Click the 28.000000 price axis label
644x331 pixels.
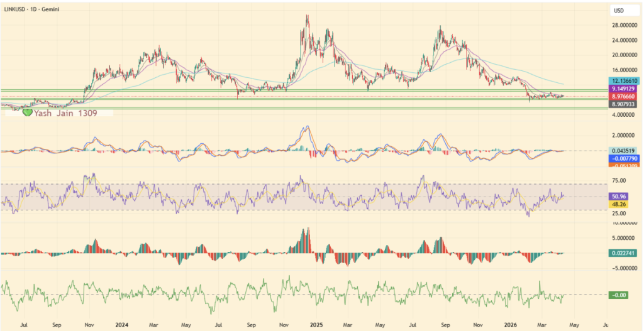624,25
